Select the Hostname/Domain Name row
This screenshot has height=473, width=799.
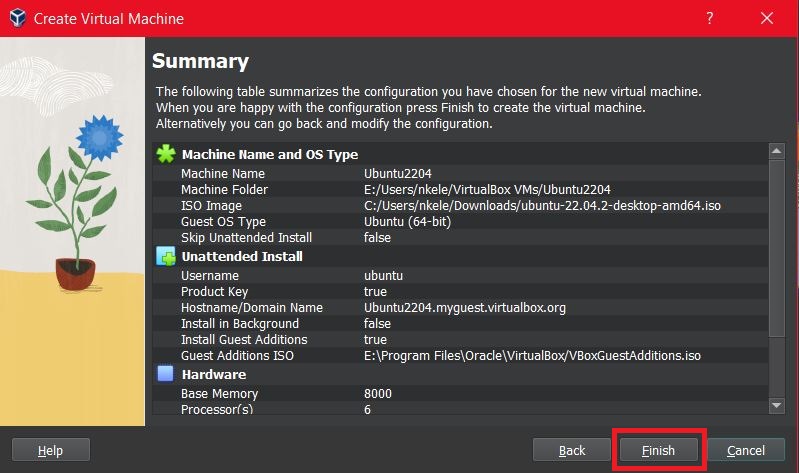click(460, 307)
